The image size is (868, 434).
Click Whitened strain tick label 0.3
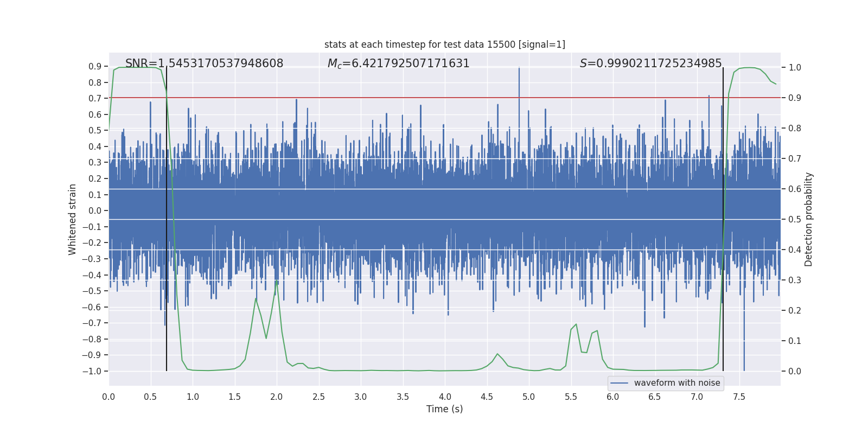95,163
